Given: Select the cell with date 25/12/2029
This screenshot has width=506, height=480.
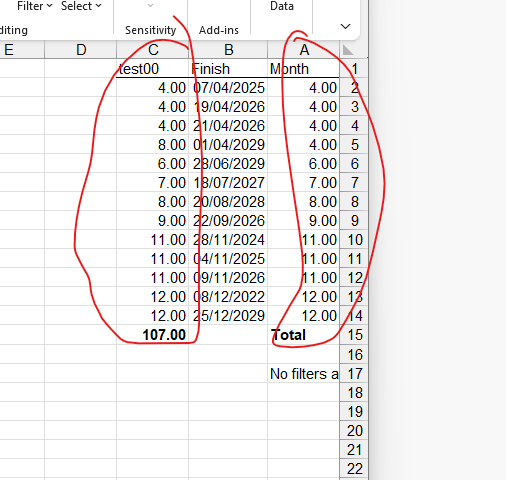Looking at the screenshot, I should 228,316.
